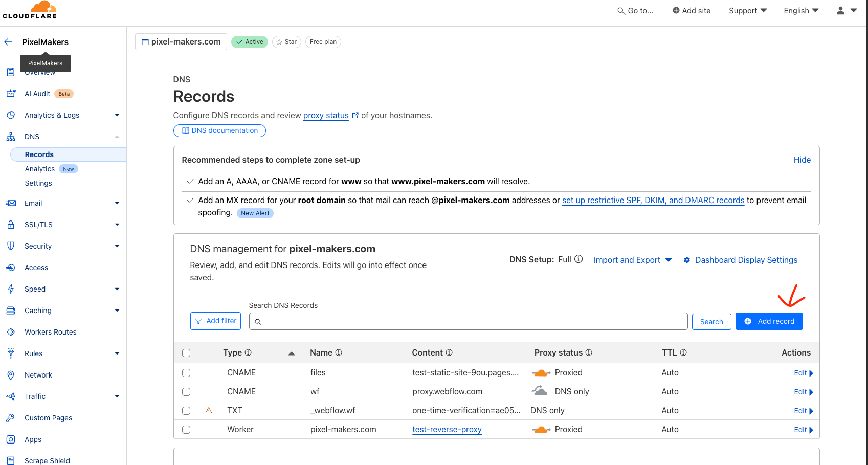Open DNS Analytics in sidebar
Viewport: 868px width, 465px height.
coord(40,169)
